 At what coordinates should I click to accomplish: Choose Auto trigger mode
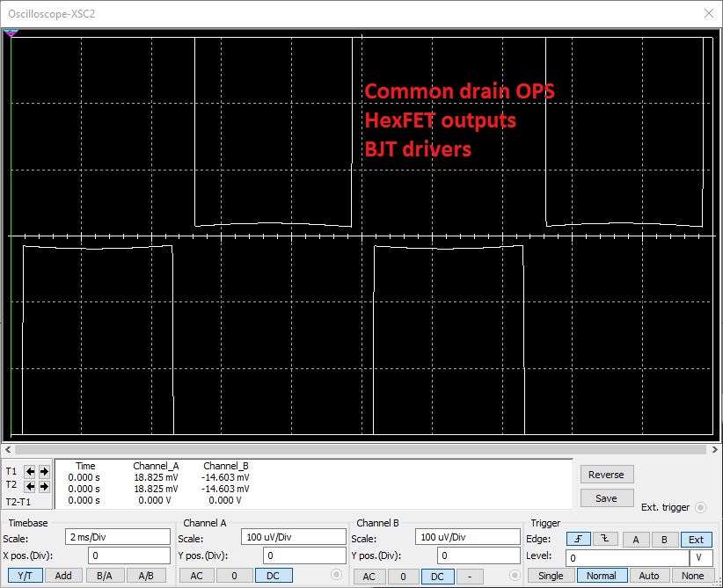649,576
